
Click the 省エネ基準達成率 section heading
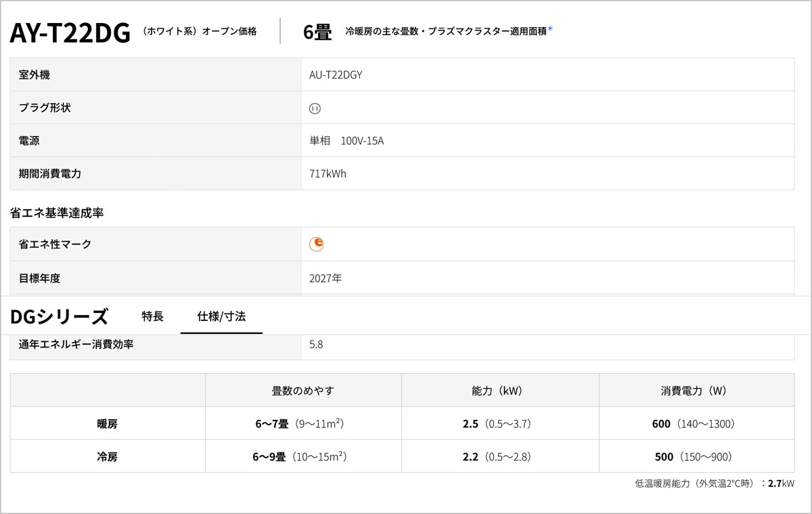pos(56,213)
